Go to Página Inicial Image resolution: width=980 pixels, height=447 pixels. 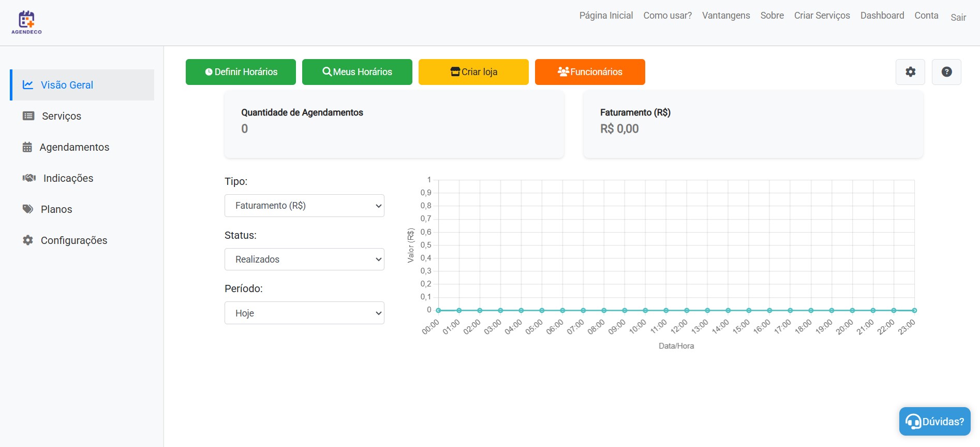[606, 16]
